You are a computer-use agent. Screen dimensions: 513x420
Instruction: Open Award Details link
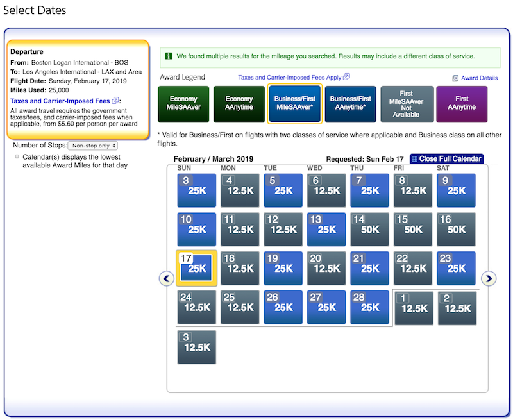479,78
